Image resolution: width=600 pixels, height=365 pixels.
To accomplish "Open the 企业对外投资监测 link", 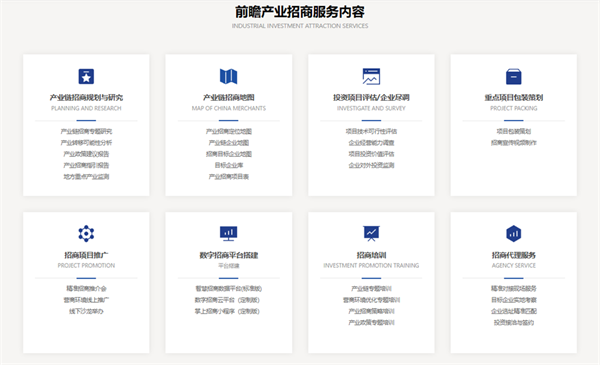I will 371,165.
